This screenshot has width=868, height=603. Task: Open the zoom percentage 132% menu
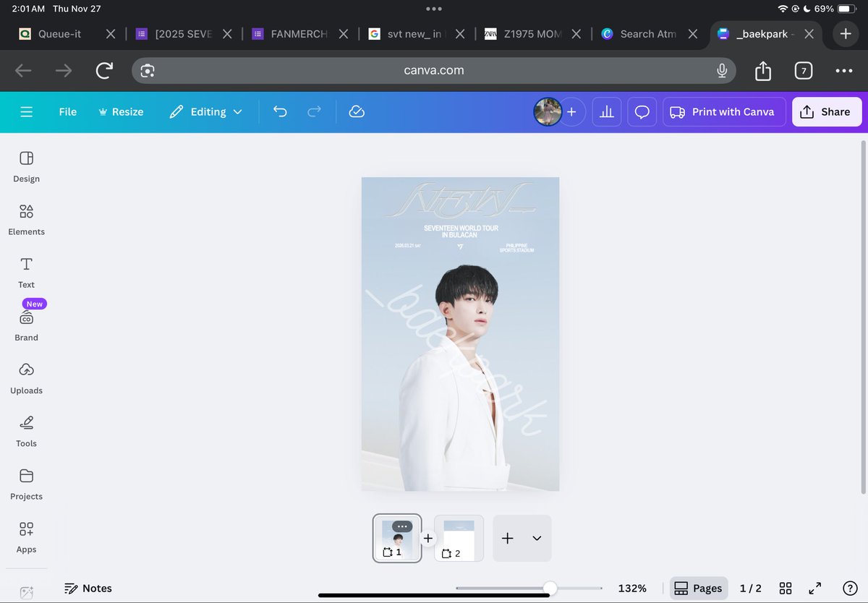click(x=632, y=588)
